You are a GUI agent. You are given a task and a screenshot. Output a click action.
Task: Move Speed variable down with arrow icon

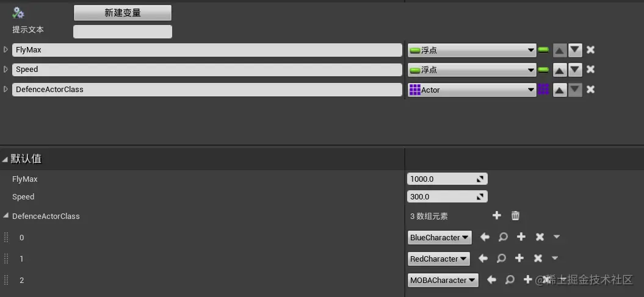pyautogui.click(x=575, y=70)
